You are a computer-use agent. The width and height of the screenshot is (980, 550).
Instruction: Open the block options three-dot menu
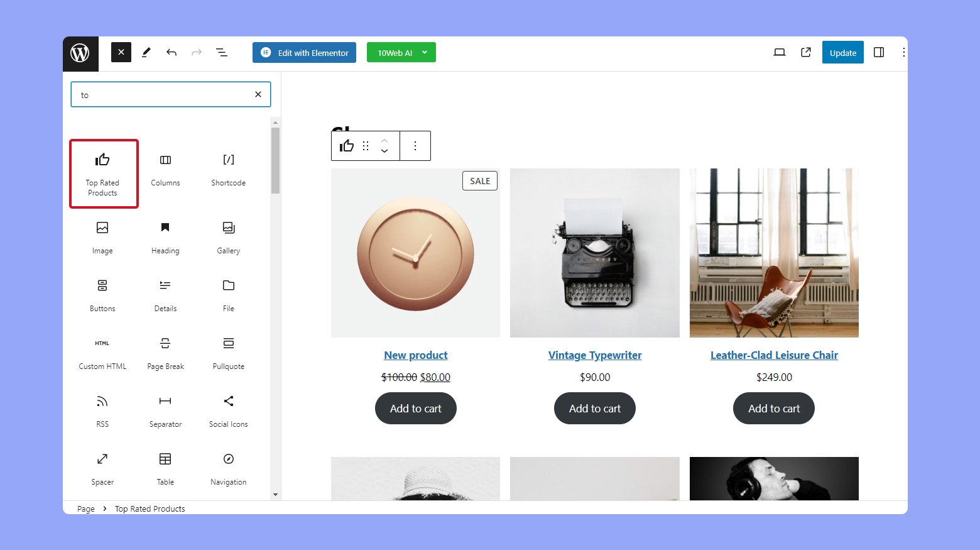coord(415,146)
